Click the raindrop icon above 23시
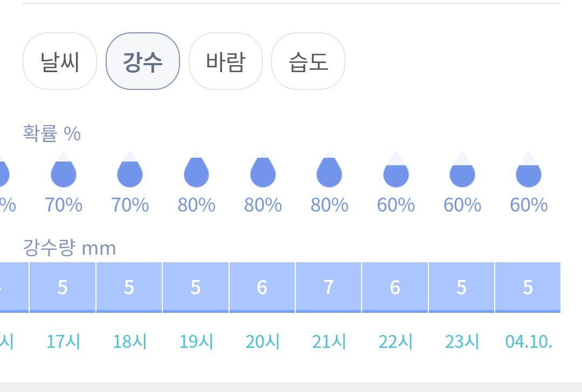The height and width of the screenshot is (392, 582). (x=462, y=169)
